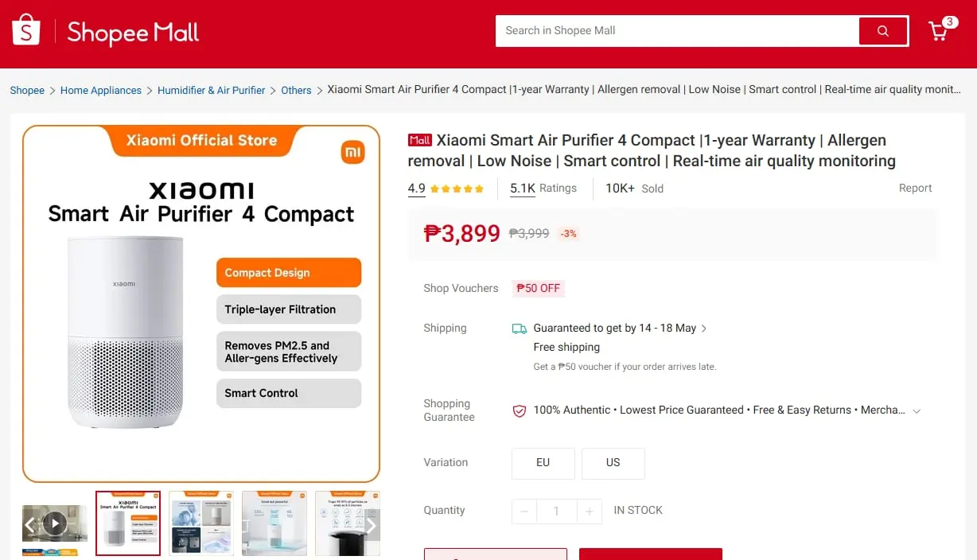Image resolution: width=977 pixels, height=560 pixels.
Task: View the 5.1K Ratings section
Action: click(543, 189)
